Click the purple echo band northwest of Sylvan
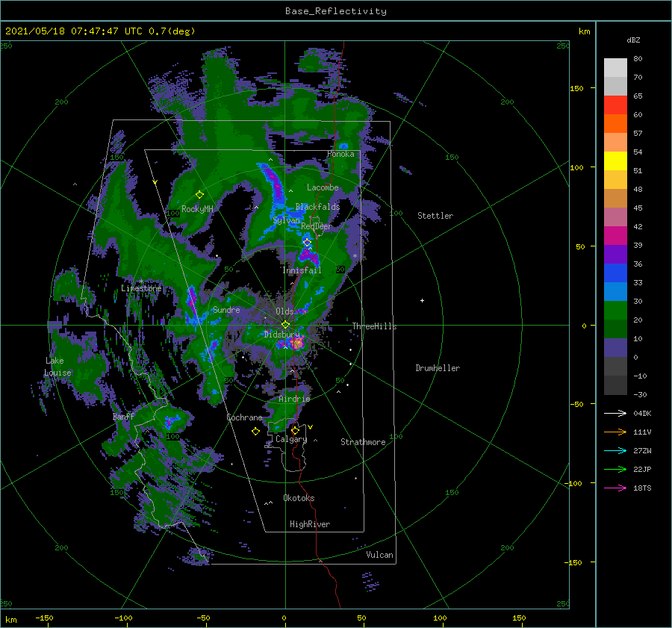672x628 pixels. pyautogui.click(x=274, y=184)
